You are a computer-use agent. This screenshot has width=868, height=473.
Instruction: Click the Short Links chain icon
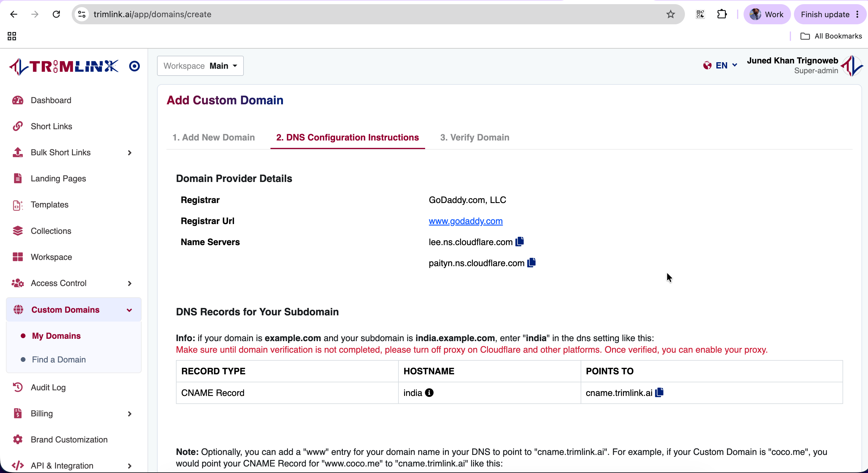(x=17, y=126)
